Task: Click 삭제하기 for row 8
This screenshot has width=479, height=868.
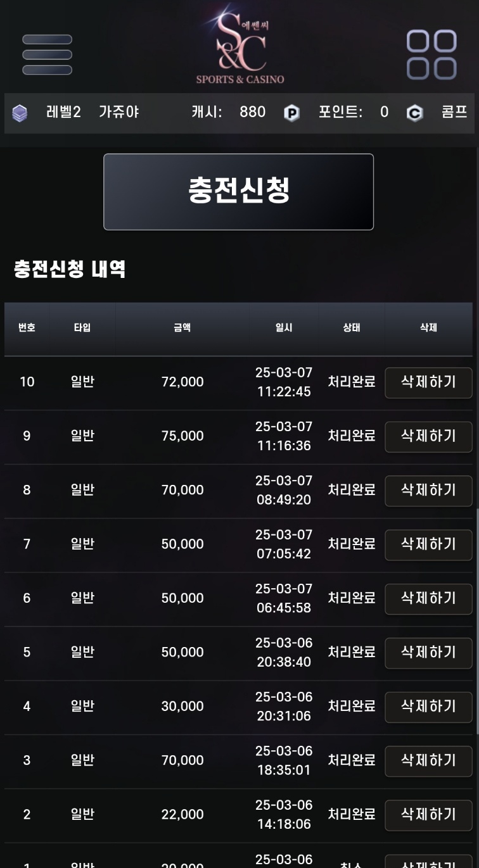Action: coord(428,491)
